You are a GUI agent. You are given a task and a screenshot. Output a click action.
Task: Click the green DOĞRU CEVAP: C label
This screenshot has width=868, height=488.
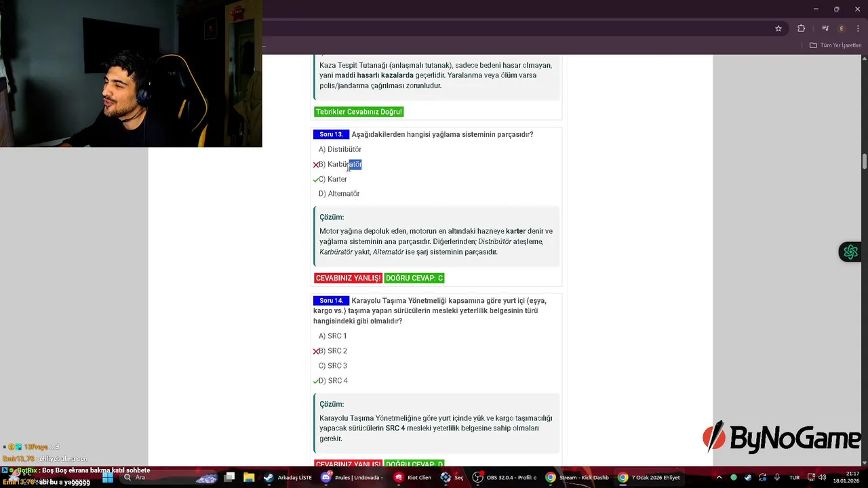414,278
